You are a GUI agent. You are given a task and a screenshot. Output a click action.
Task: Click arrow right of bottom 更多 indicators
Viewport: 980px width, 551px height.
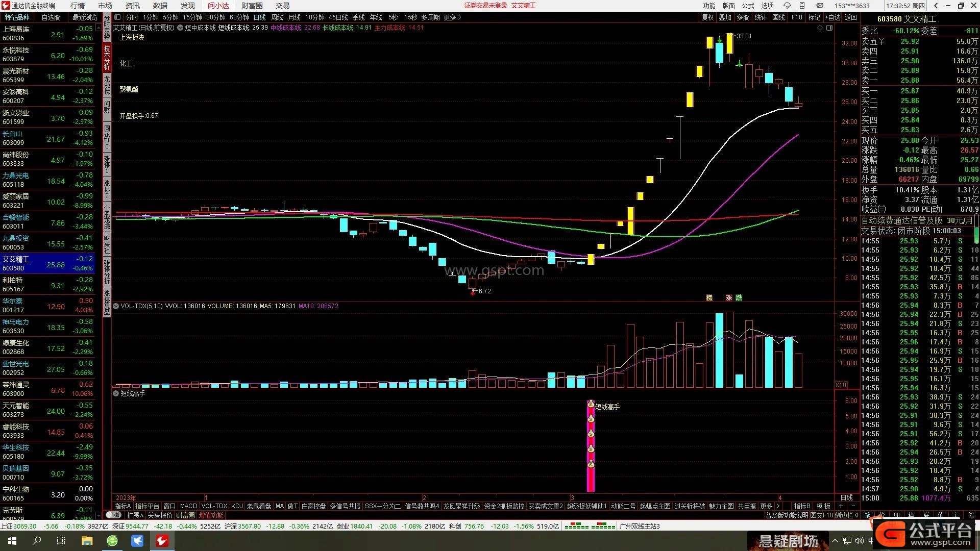778,506
